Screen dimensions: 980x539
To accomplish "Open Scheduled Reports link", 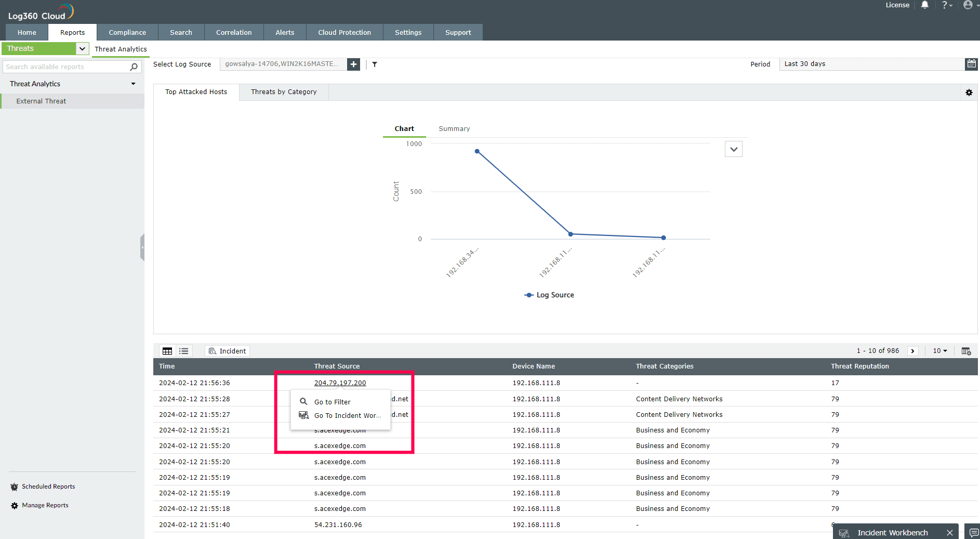I will click(48, 487).
